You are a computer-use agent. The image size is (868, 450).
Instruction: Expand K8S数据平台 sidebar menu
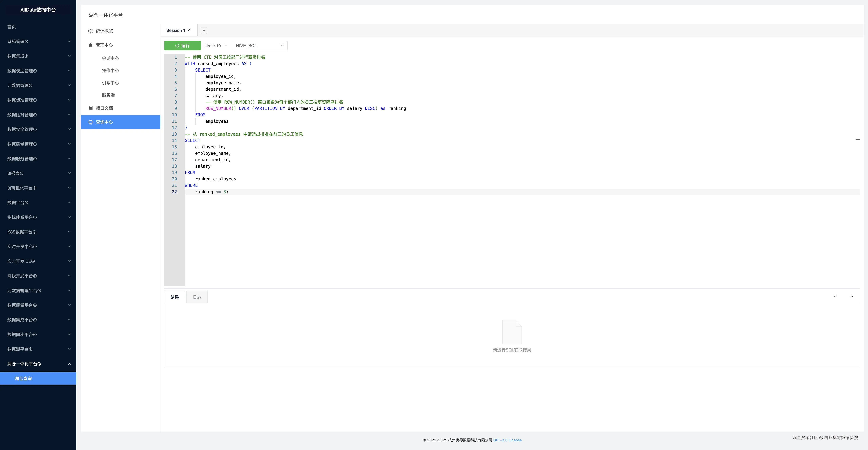point(38,232)
